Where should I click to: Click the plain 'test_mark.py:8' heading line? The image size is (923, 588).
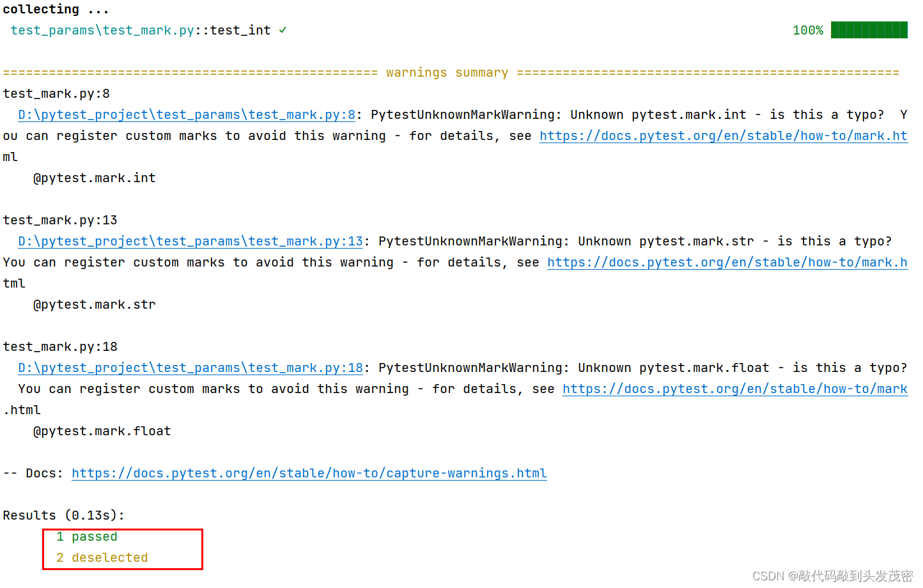[x=56, y=94]
